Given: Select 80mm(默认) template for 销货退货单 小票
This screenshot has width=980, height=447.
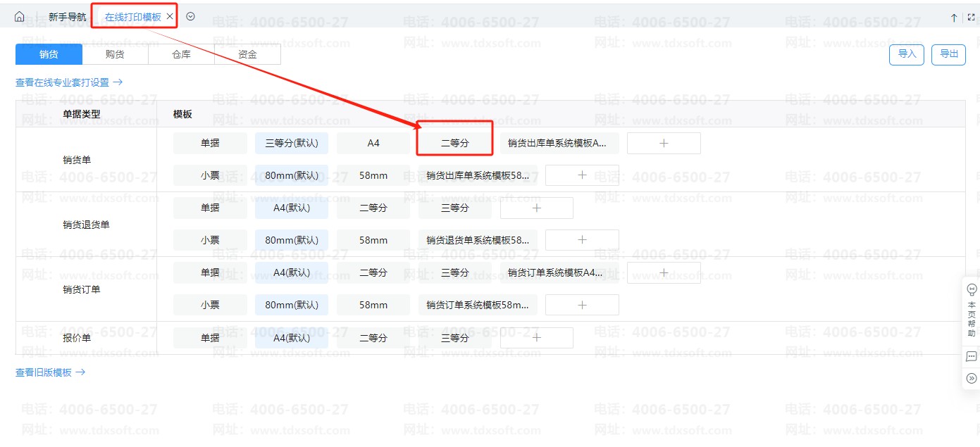Looking at the screenshot, I should click(292, 240).
